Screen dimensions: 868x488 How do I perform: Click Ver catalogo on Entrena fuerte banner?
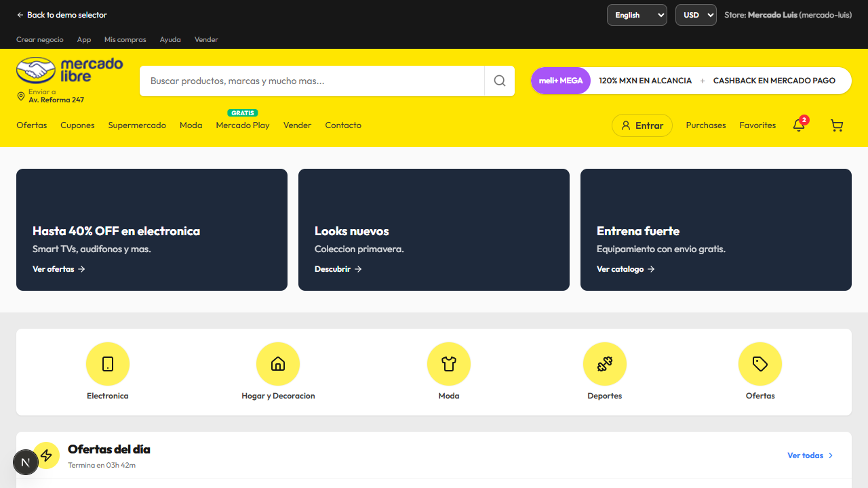[626, 269]
